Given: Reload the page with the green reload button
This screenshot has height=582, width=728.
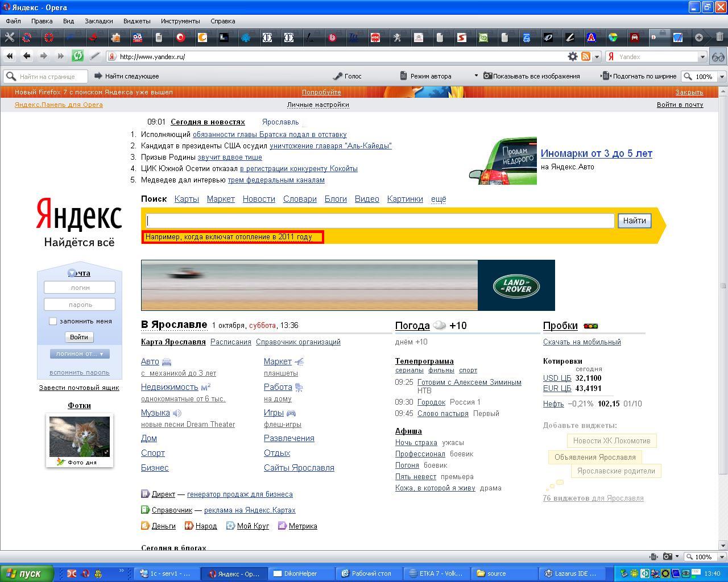Looking at the screenshot, I should click(77, 56).
